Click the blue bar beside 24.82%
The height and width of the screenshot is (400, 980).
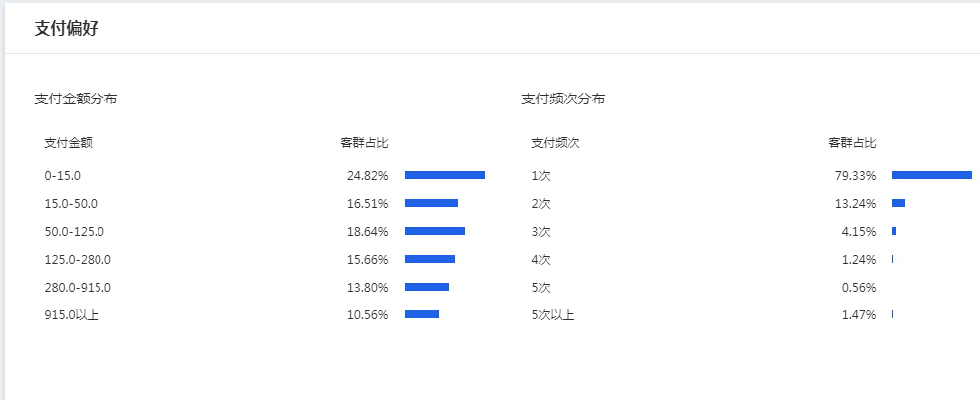click(x=444, y=175)
